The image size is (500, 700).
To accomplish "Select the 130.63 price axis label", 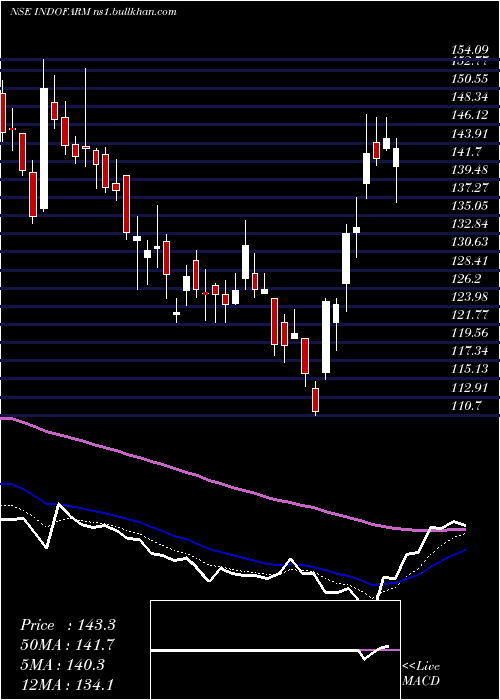I will click(470, 242).
